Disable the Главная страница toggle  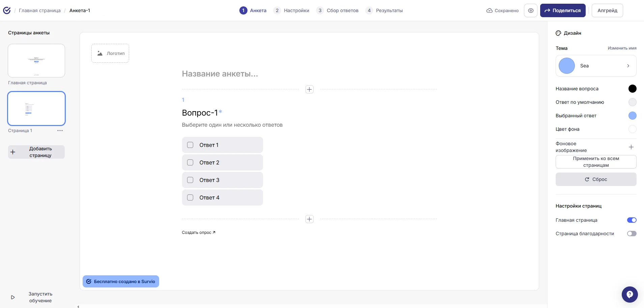632,220
